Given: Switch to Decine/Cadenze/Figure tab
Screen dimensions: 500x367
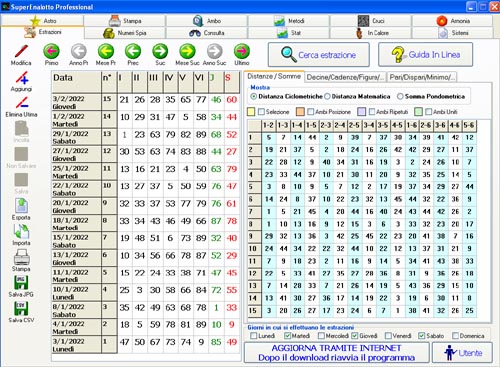Looking at the screenshot, I should (x=346, y=77).
